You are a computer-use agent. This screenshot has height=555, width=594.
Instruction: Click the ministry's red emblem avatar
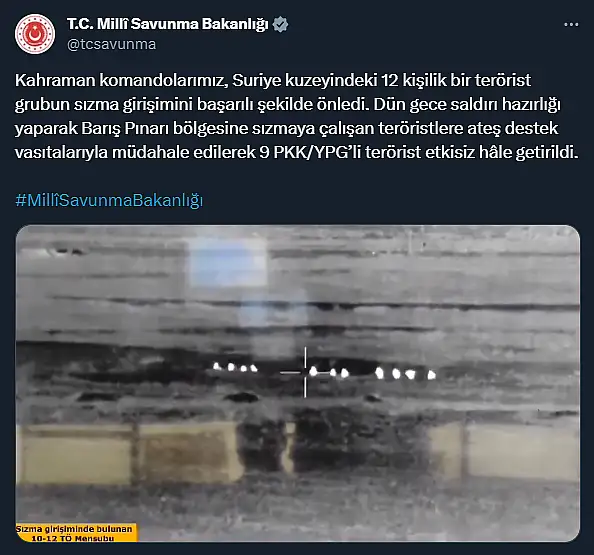[35, 34]
